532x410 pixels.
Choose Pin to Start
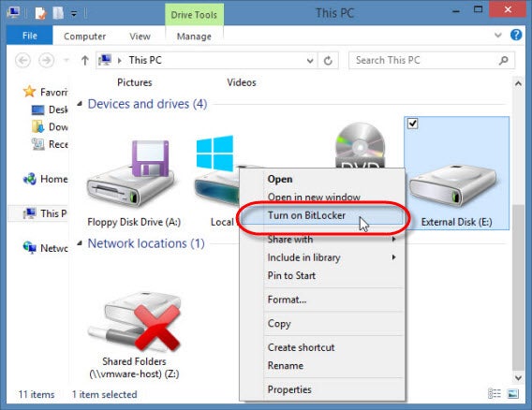[x=322, y=275]
